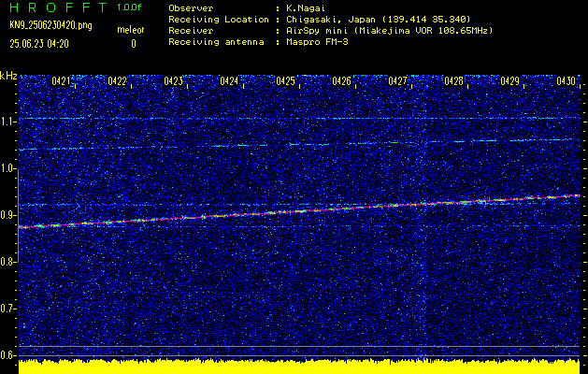
Task: Click the 0427 time marker
Action: pyautogui.click(x=397, y=80)
